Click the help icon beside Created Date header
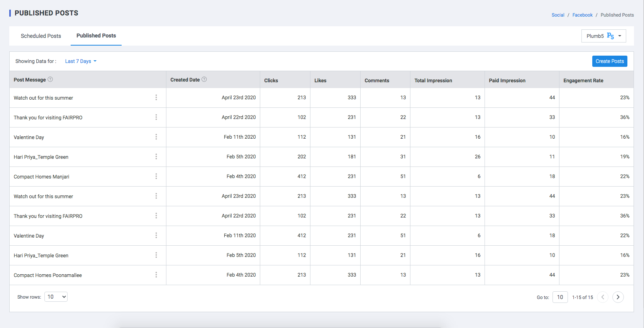Image resolution: width=644 pixels, height=328 pixels. 204,79
